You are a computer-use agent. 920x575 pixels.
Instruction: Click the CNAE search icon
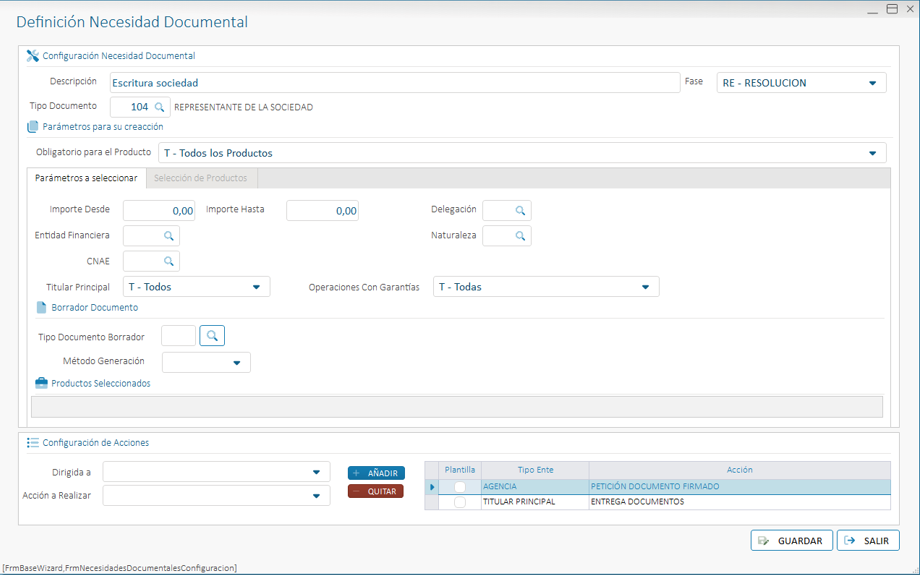(x=168, y=261)
